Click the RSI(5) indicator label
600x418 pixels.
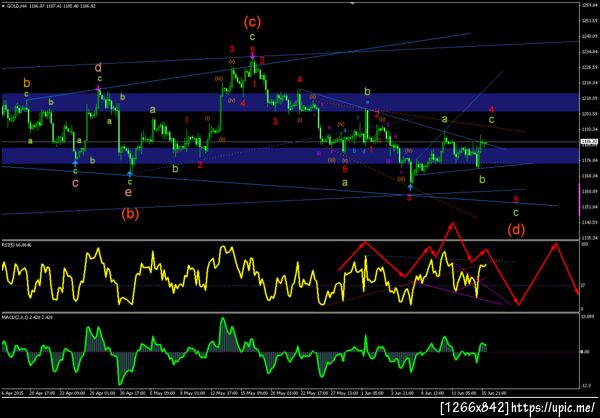[16, 244]
